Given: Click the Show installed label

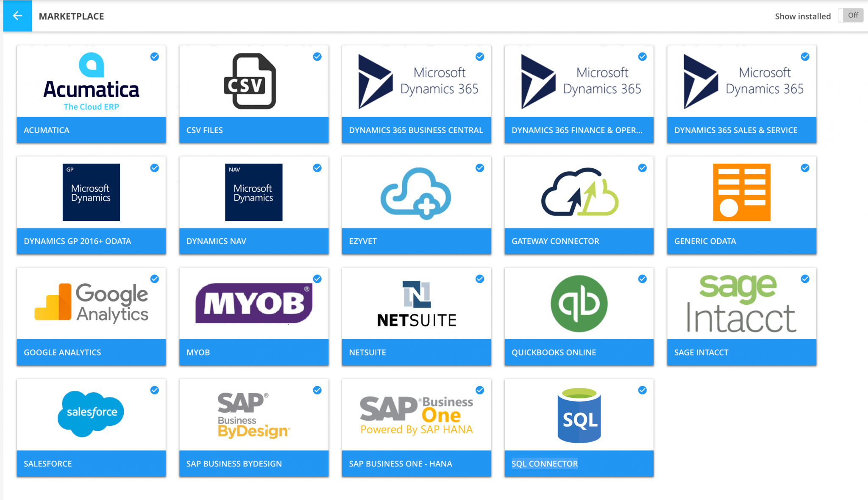Looking at the screenshot, I should click(803, 16).
